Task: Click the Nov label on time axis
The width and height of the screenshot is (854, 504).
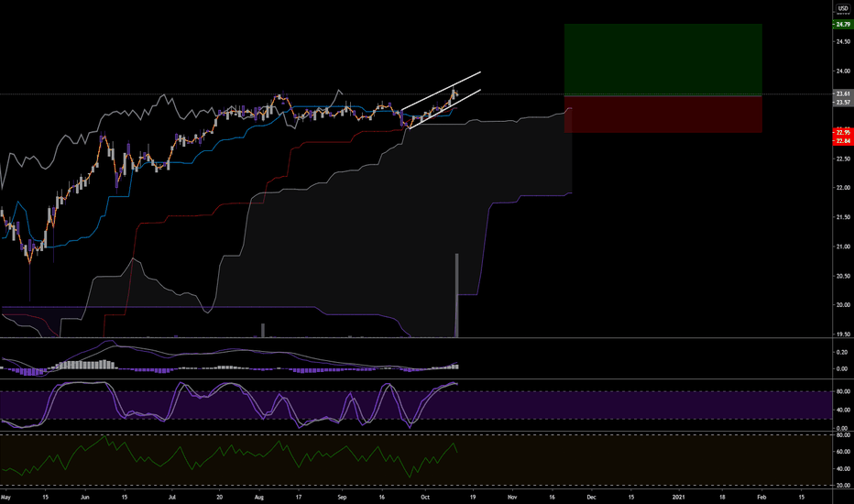Action: 512,498
